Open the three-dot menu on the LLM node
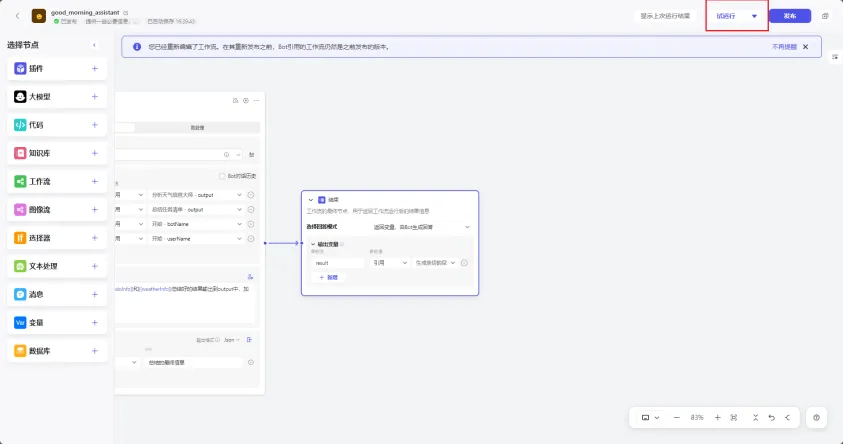 [x=256, y=101]
